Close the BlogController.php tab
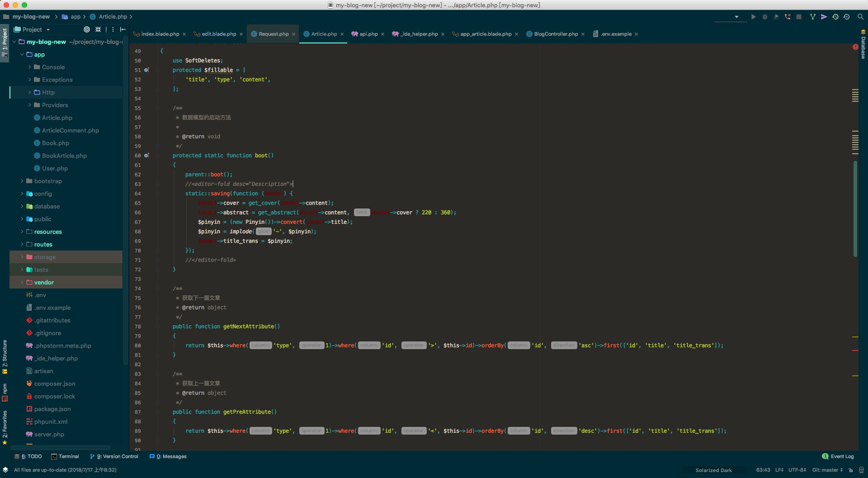This screenshot has height=478, width=868. tap(583, 34)
